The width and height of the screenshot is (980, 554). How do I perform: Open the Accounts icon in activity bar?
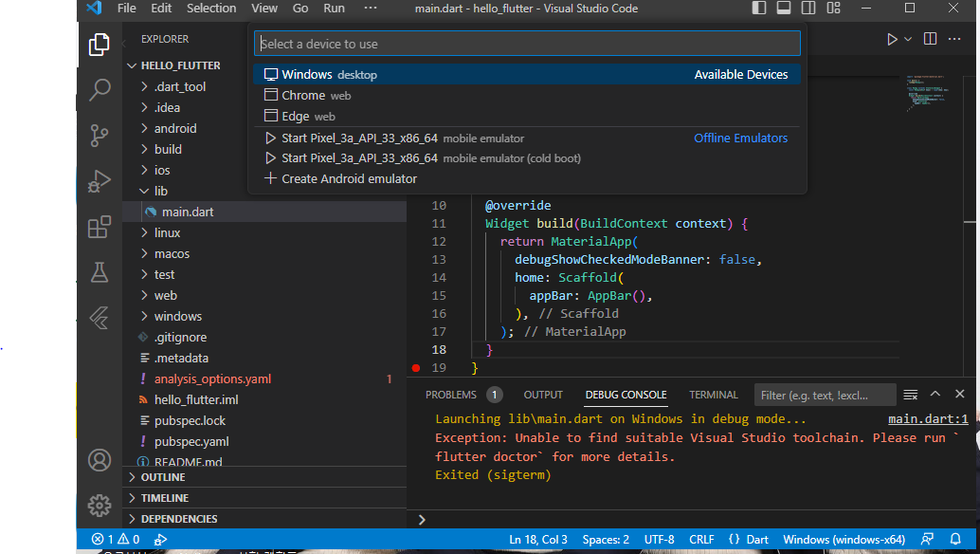pos(99,460)
